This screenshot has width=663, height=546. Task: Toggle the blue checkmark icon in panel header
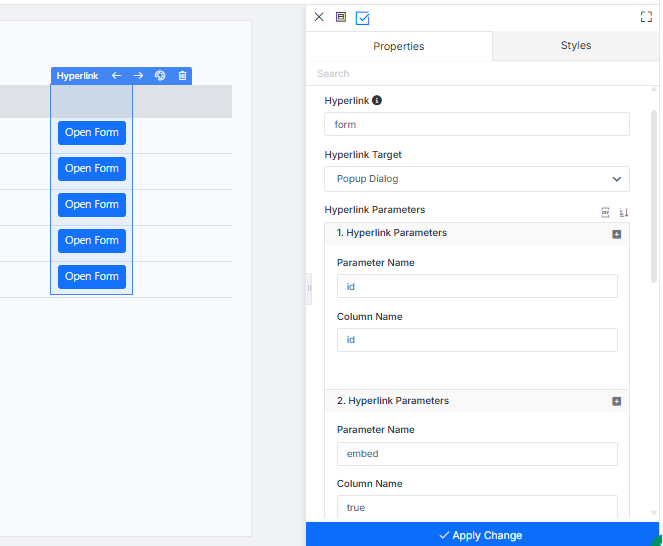[362, 18]
